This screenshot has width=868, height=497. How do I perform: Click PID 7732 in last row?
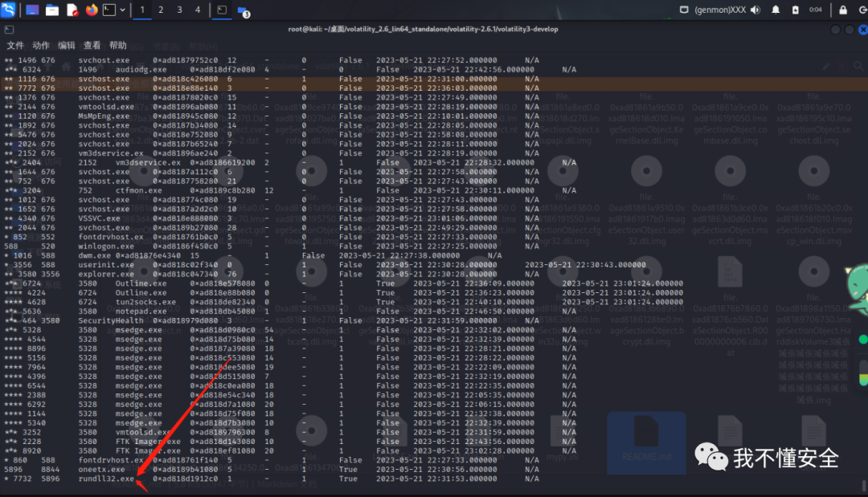(23, 479)
